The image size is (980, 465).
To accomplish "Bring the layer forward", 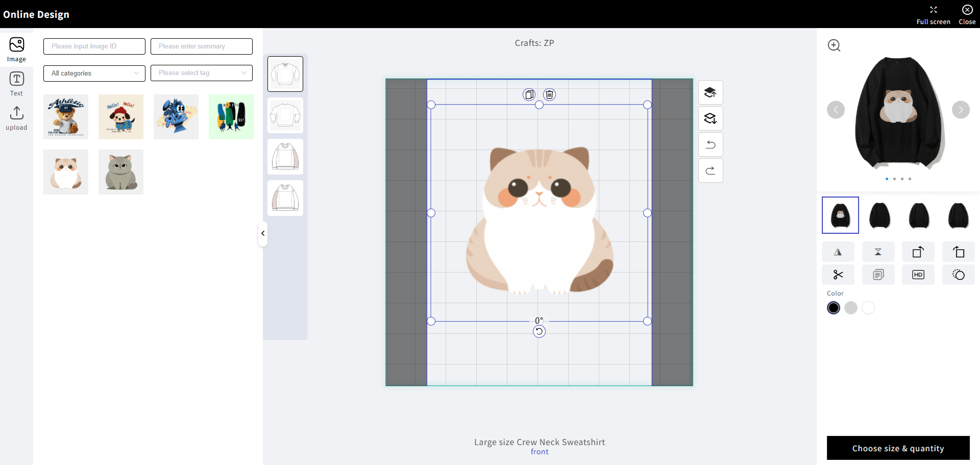I will [x=710, y=92].
